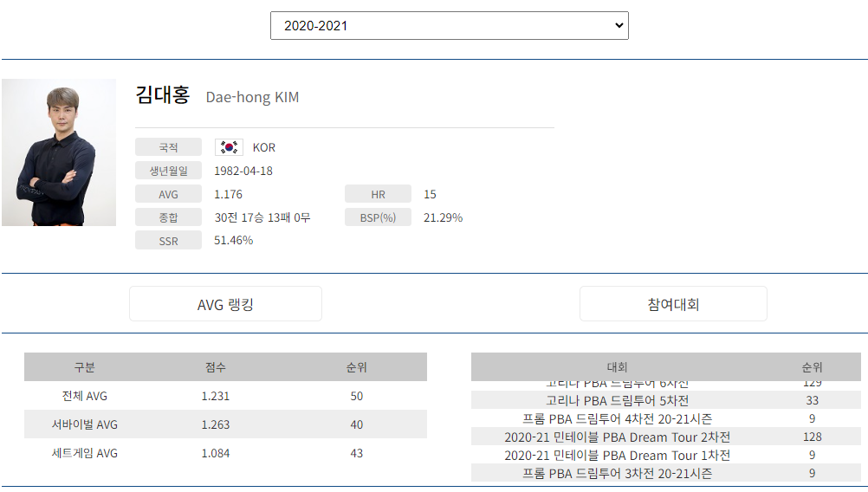The image size is (868, 492).
Task: Click the Dae-hong KIM player photo
Action: (x=59, y=152)
